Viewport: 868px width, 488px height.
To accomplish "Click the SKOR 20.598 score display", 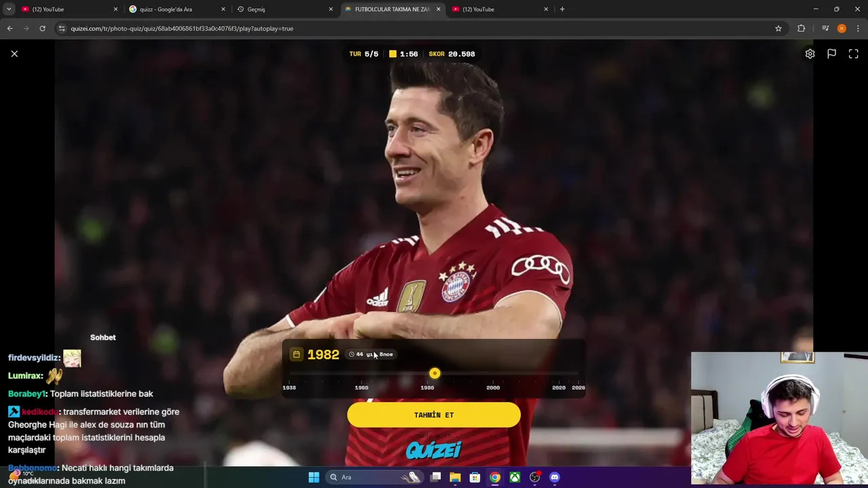I will [x=452, y=54].
